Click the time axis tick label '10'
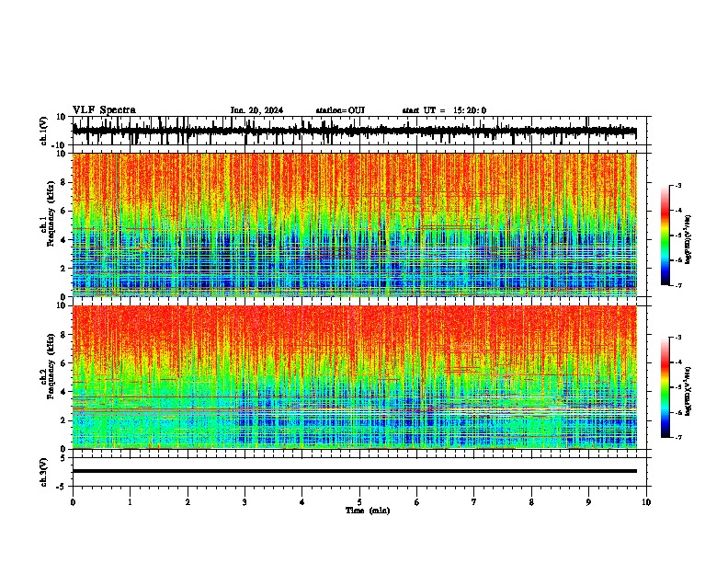 point(646,502)
